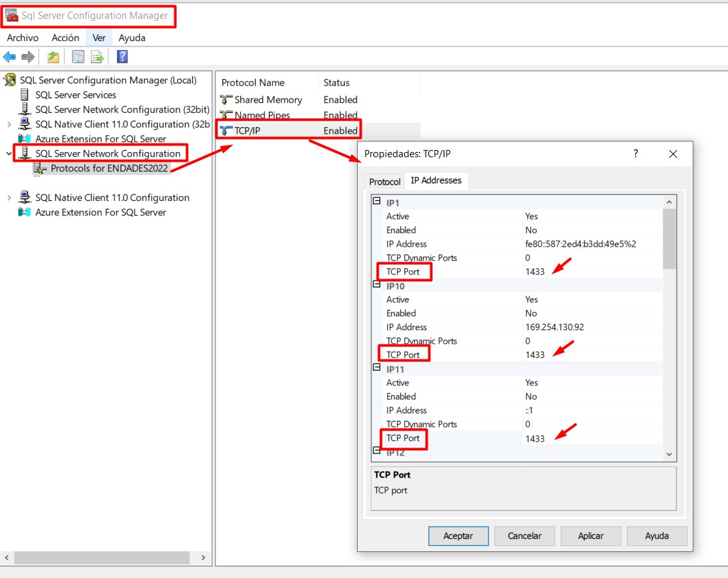Image resolution: width=728 pixels, height=578 pixels.
Task: Select the IP11 TCP Port value 1433
Action: click(x=535, y=438)
